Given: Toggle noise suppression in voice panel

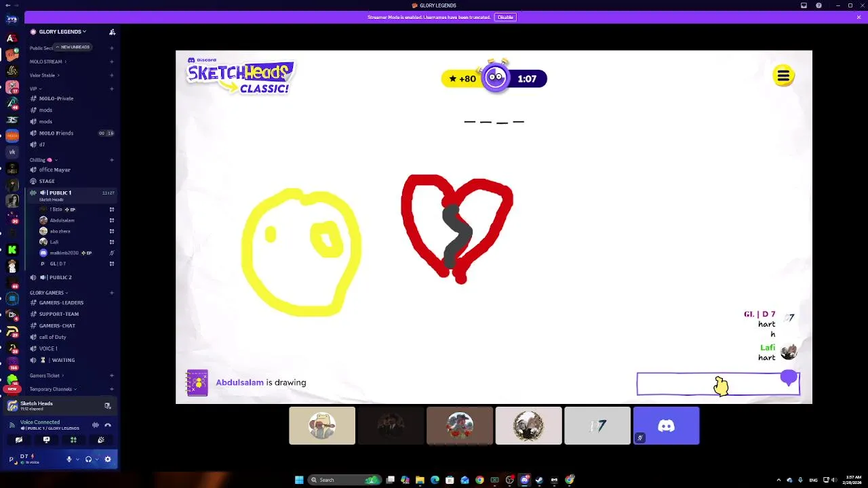Looking at the screenshot, I should click(96, 425).
